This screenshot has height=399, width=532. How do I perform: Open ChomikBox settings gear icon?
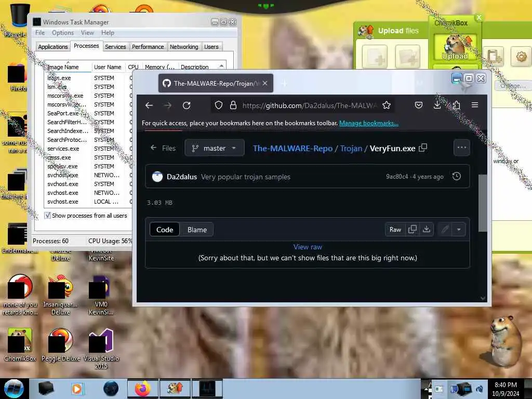tap(521, 56)
